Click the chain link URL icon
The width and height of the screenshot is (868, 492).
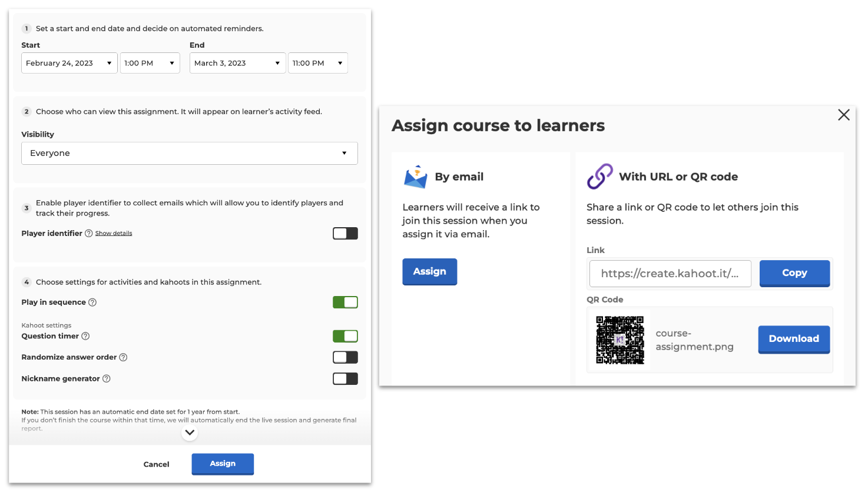(x=600, y=177)
